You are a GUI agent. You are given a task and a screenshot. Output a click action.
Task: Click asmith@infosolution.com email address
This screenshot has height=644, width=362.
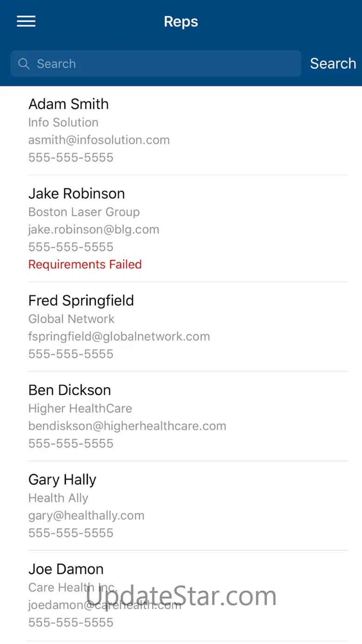point(99,140)
